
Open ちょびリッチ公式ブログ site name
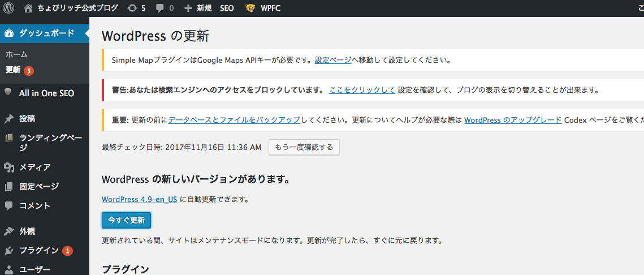pos(77,8)
